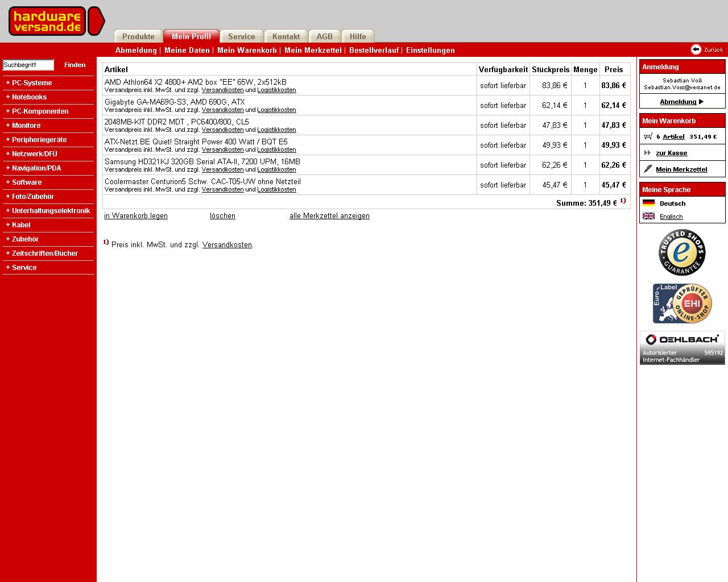728x582 pixels.
Task: Switch to the Produkte tab
Action: [138, 36]
